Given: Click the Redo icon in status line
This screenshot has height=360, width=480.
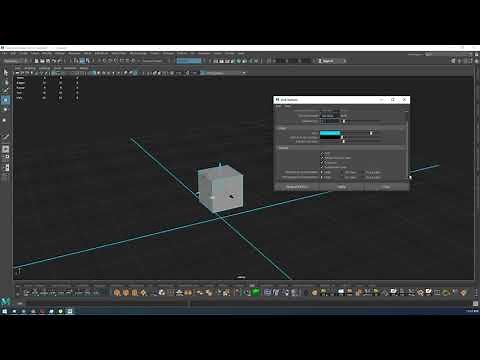Looking at the screenshot, I should pyautogui.click(x=60, y=61).
